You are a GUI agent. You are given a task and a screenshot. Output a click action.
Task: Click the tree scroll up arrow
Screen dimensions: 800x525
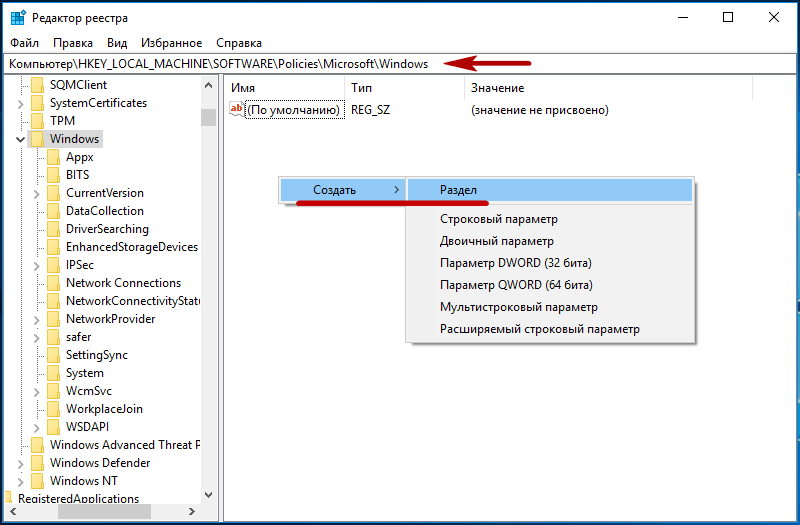(208, 85)
